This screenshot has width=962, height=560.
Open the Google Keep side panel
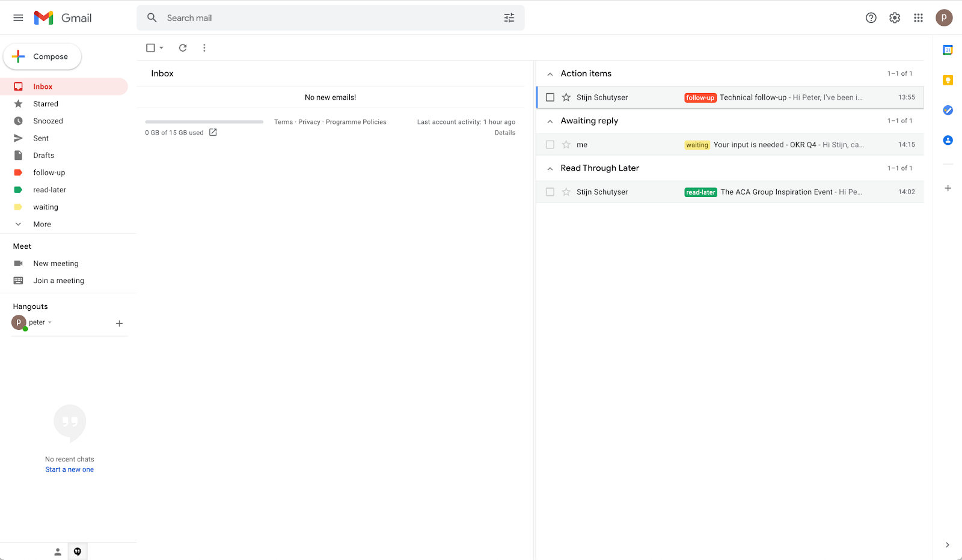pos(948,80)
